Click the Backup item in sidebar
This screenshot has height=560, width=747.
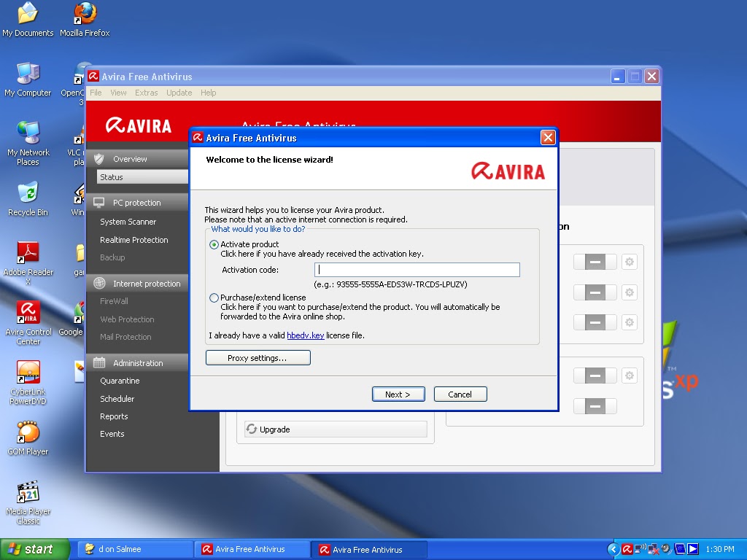click(x=112, y=257)
